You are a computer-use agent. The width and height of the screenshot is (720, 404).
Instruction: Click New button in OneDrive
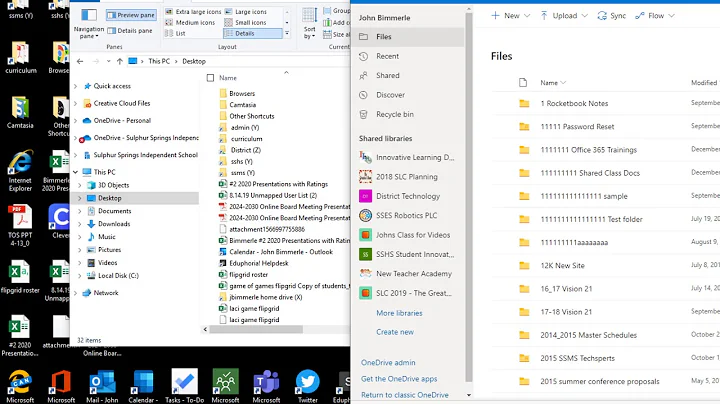click(511, 16)
